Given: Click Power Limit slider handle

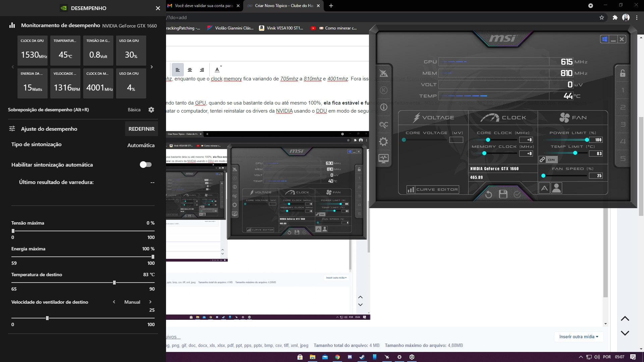Looking at the screenshot, I should coord(587,140).
